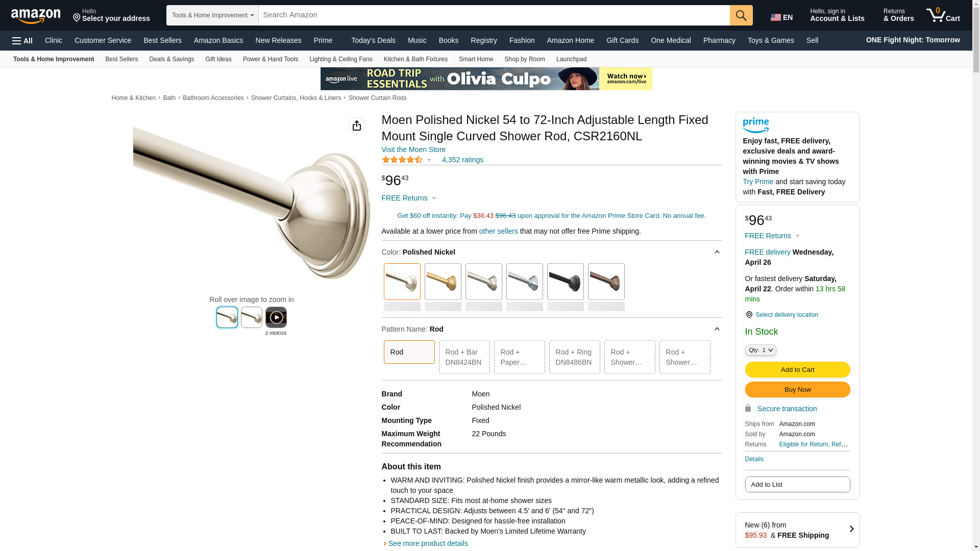The height and width of the screenshot is (551, 980).
Task: Open the Qty quantity dropdown
Action: point(761,350)
